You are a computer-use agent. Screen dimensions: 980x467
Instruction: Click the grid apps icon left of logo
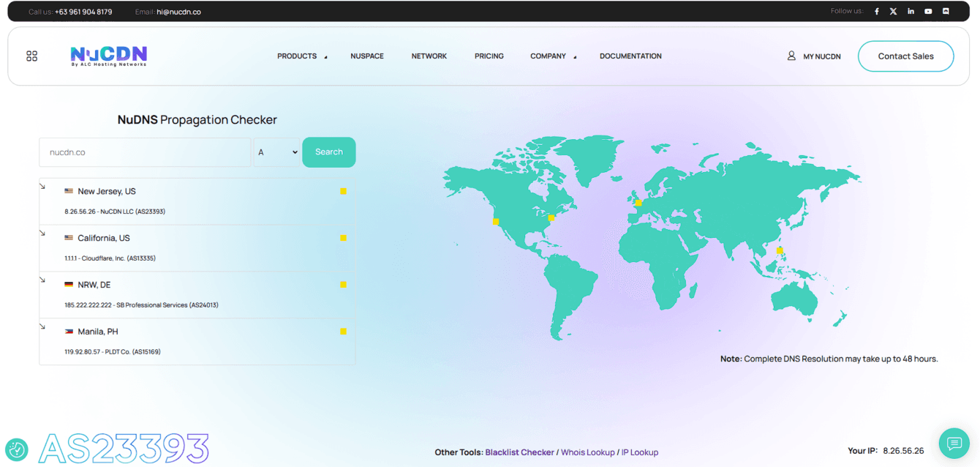(x=31, y=56)
